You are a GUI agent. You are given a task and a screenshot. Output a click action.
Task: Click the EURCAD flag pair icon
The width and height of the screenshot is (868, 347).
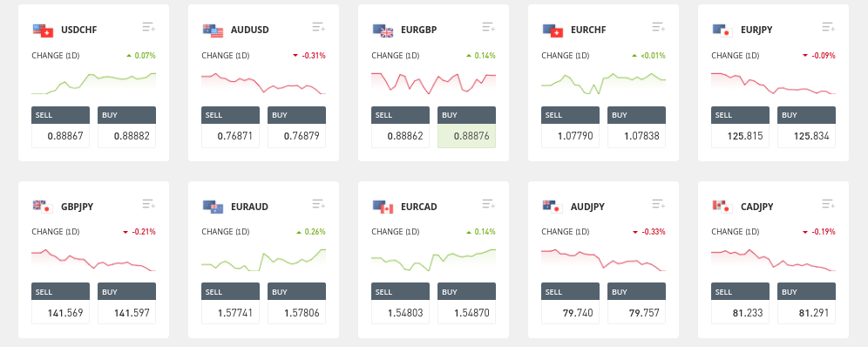(383, 207)
